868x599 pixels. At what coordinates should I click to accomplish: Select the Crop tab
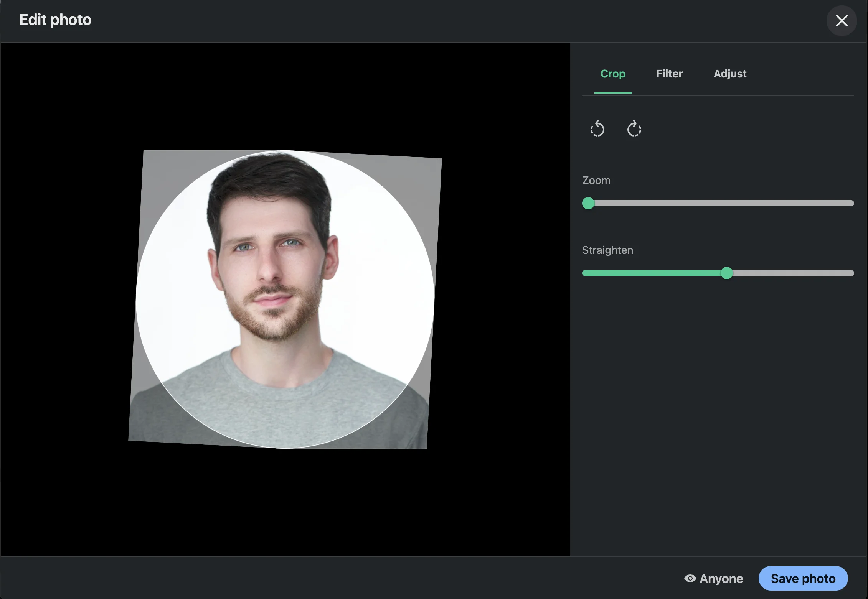click(613, 74)
